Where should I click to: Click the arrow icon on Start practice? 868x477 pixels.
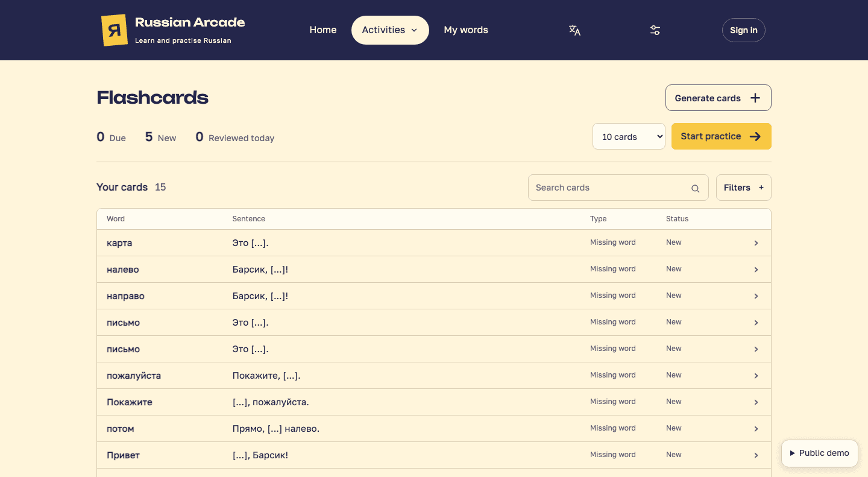click(x=755, y=136)
